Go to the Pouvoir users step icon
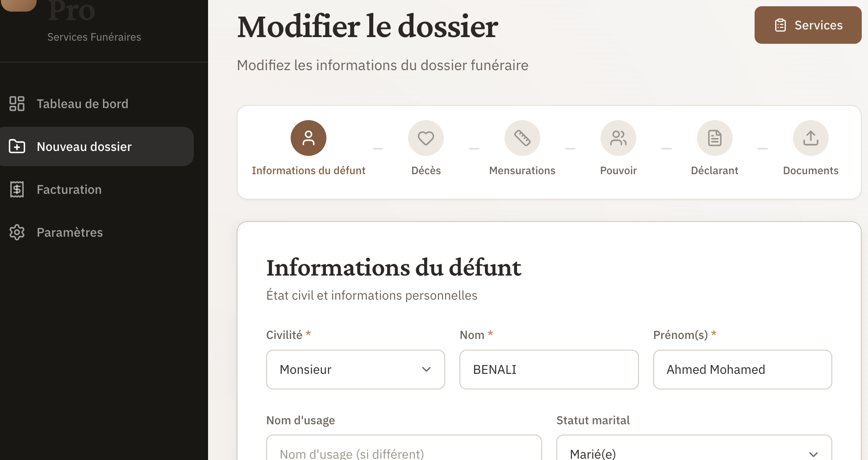The height and width of the screenshot is (460, 868). tap(618, 138)
